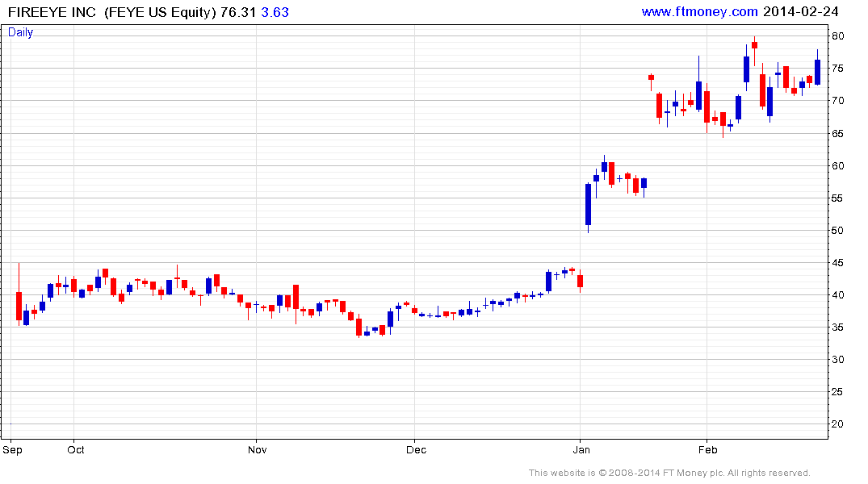
Task: Click the last blue candle of the chart
Action: coord(818,71)
